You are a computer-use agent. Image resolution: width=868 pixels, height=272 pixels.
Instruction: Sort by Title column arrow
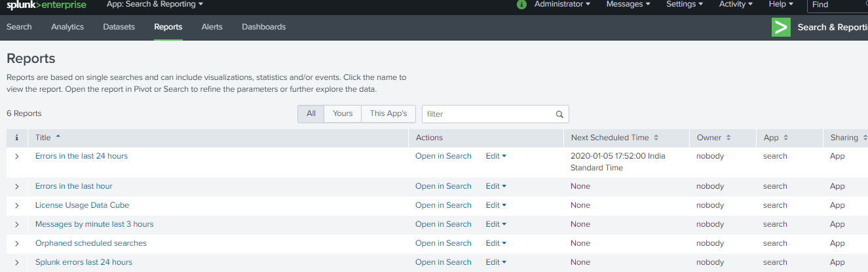click(x=58, y=137)
